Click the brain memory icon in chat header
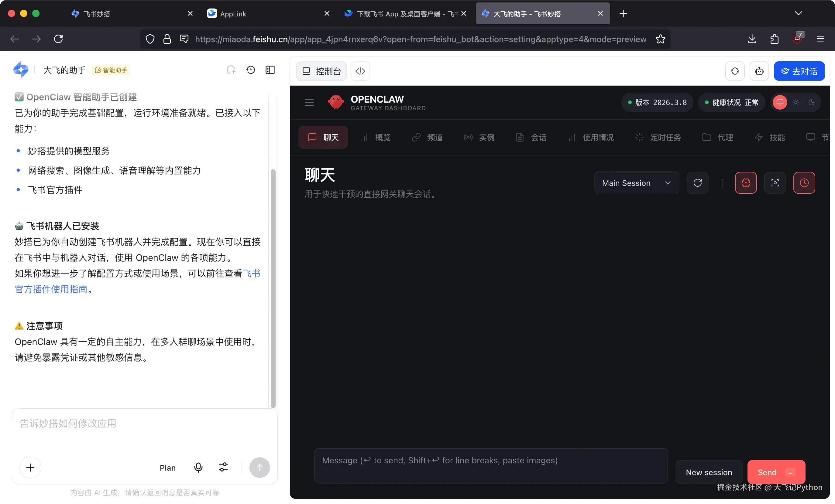Image resolution: width=835 pixels, height=504 pixels. coord(746,183)
